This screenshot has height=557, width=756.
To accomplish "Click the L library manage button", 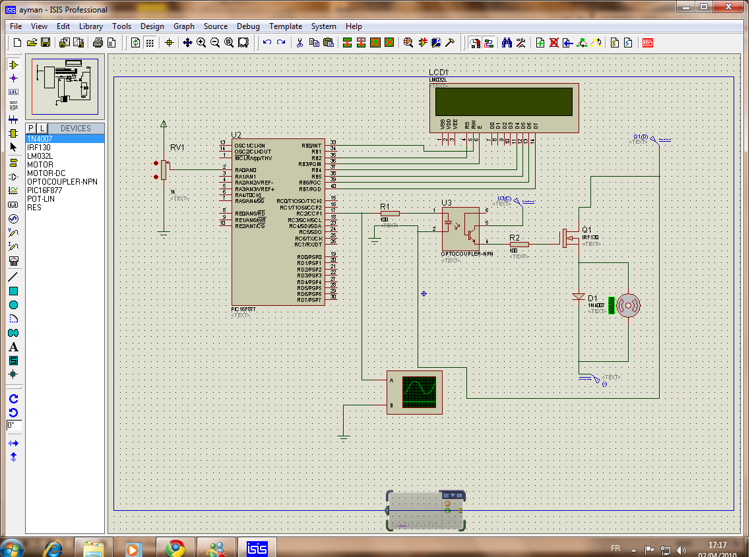I will tap(42, 129).
